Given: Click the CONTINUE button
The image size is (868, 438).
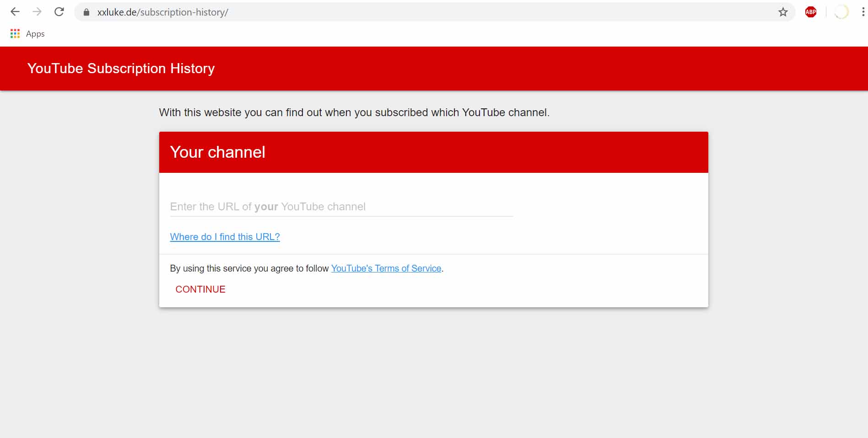Looking at the screenshot, I should point(200,289).
